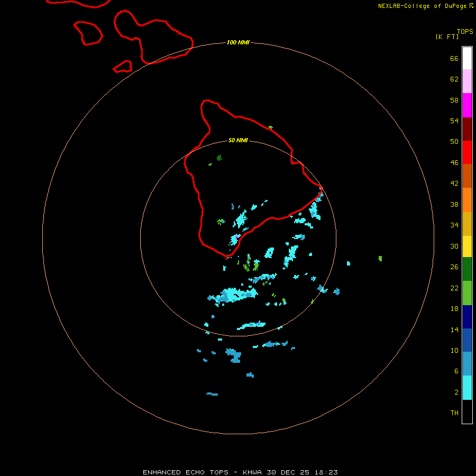
Task: Select the dark orange 46 kft swatch
Action: point(467,176)
